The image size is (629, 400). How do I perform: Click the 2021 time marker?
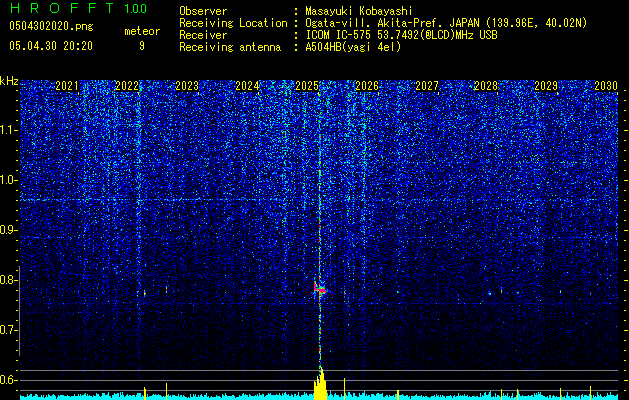[67, 86]
